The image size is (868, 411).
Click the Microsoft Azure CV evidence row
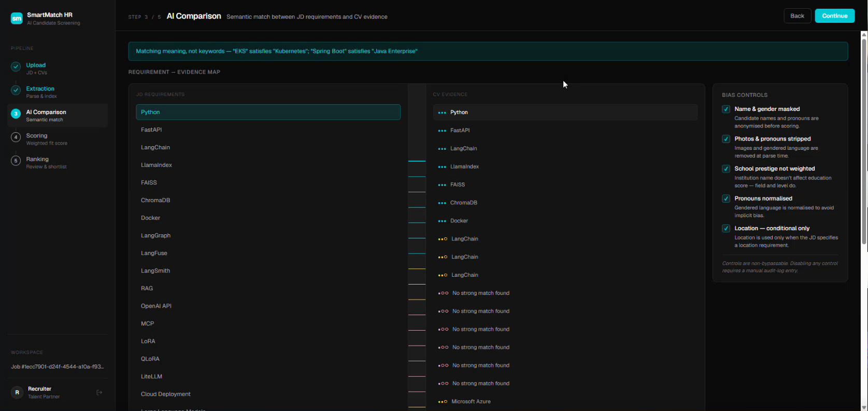point(565,402)
